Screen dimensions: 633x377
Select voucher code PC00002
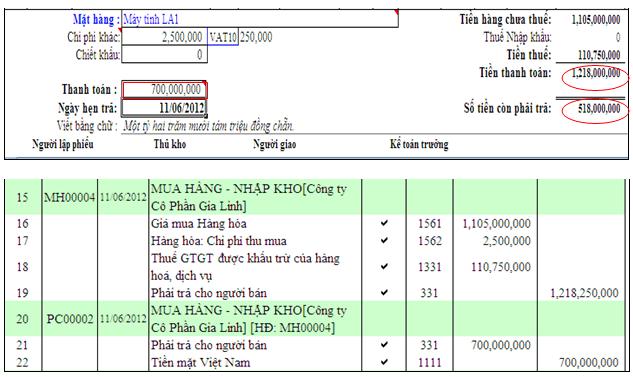(70, 319)
